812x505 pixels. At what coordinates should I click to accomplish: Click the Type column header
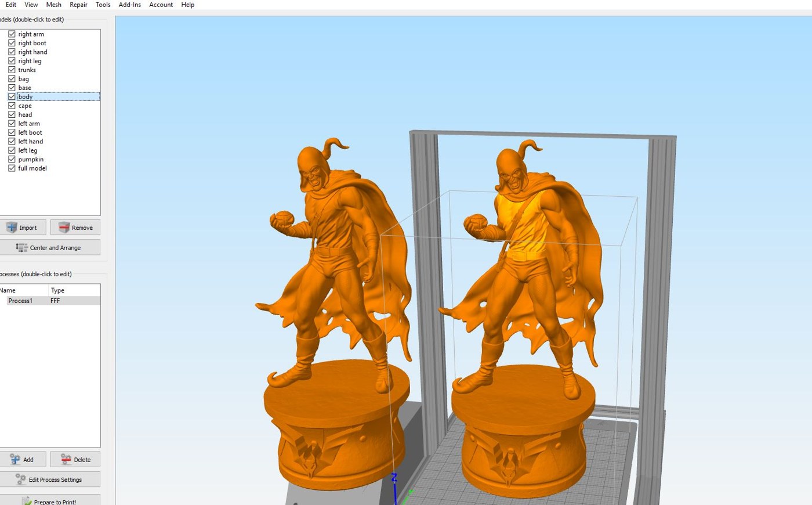point(74,290)
